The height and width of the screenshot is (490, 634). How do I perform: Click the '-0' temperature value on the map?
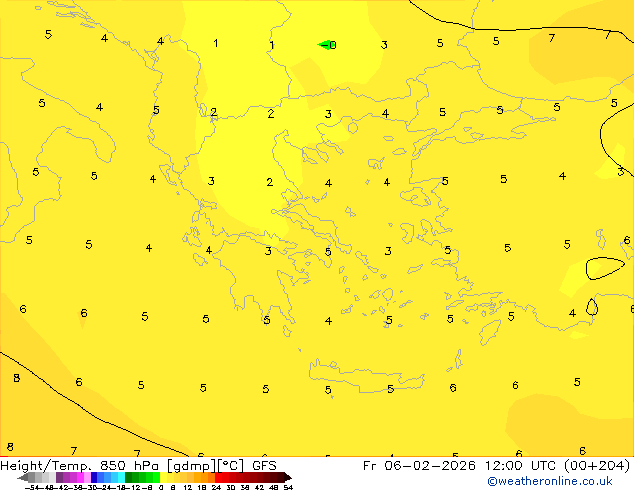coord(330,45)
